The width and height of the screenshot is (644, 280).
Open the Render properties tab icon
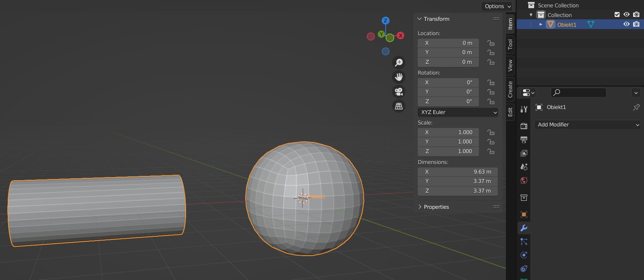pyautogui.click(x=524, y=126)
